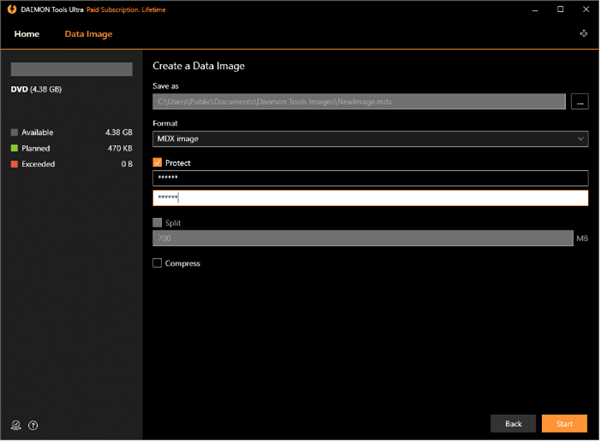Screen dimensions: 600x441
Task: Open the help question mark icon
Action: [34, 426]
